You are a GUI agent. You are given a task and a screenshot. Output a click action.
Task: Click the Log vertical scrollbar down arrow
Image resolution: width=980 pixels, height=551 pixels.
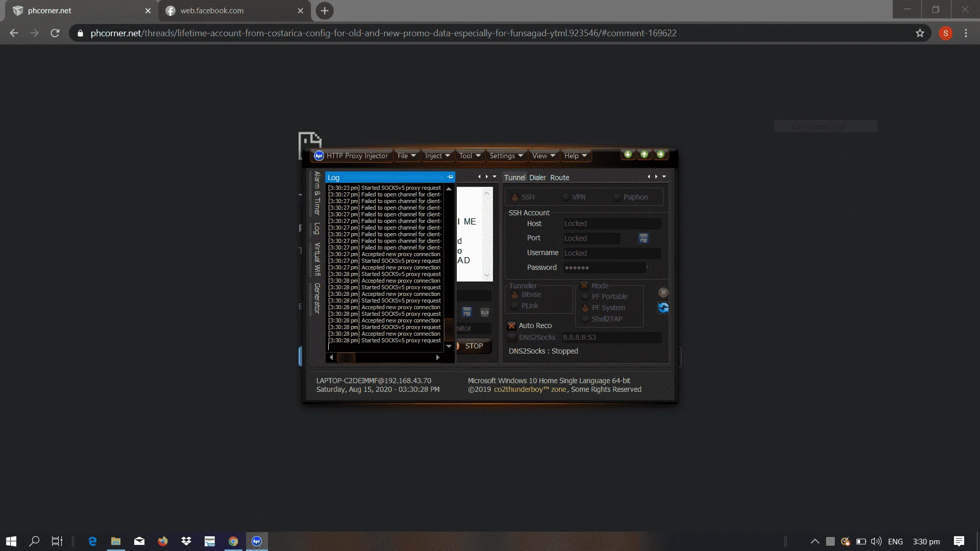(449, 346)
